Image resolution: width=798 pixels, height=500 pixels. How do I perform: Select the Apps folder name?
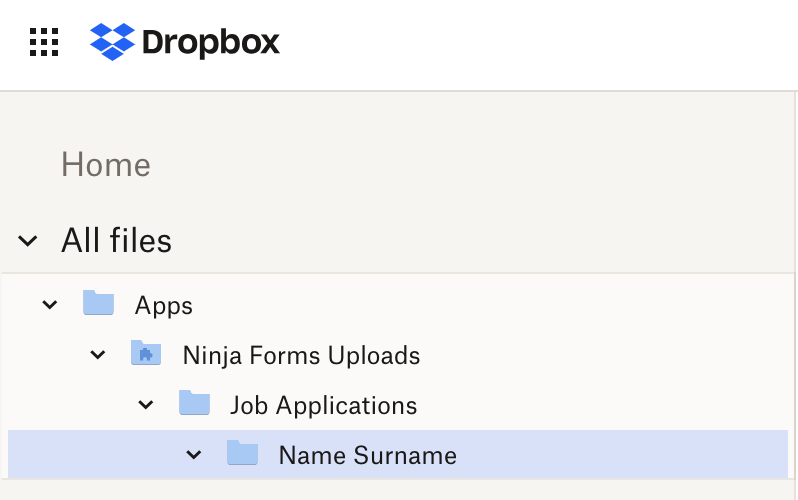pyautogui.click(x=163, y=306)
